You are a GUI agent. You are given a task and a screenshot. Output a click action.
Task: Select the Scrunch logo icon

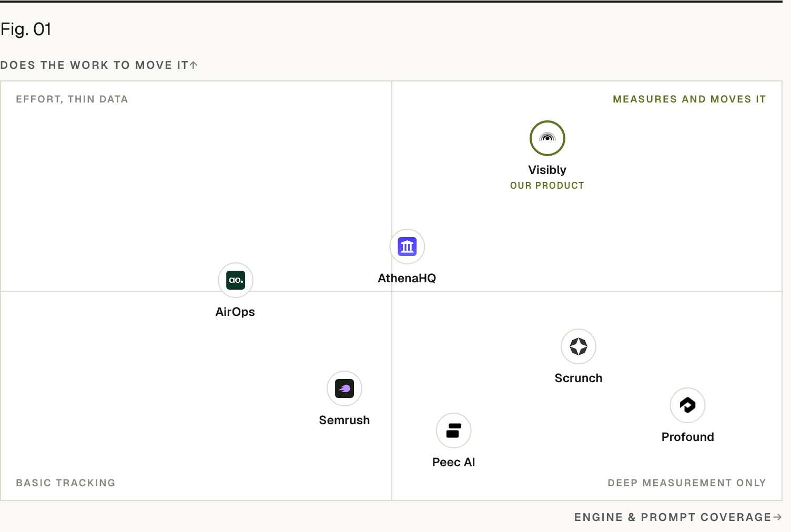[579, 346]
